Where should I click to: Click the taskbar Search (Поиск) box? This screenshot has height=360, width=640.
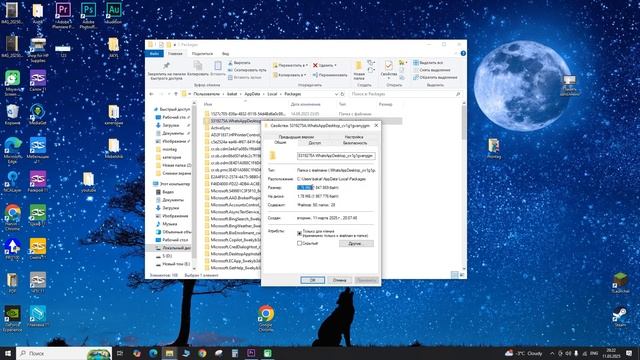[64, 353]
